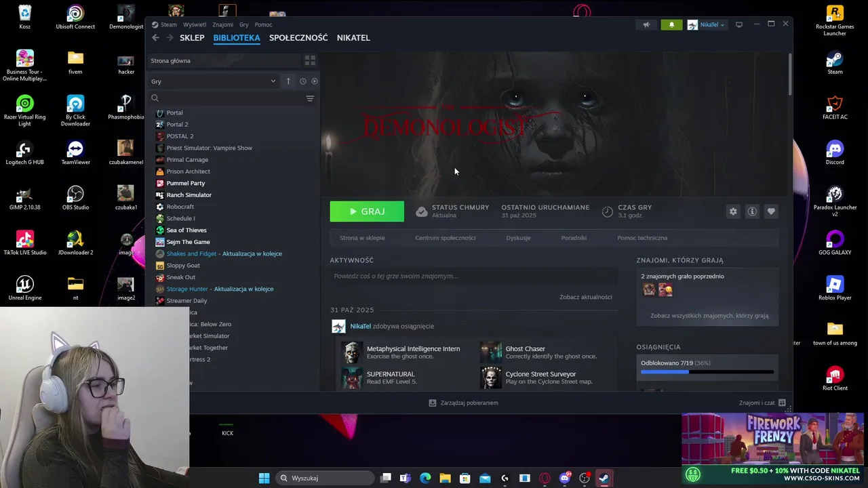Click the activity status input field
The height and width of the screenshot is (488, 868).
tap(473, 276)
